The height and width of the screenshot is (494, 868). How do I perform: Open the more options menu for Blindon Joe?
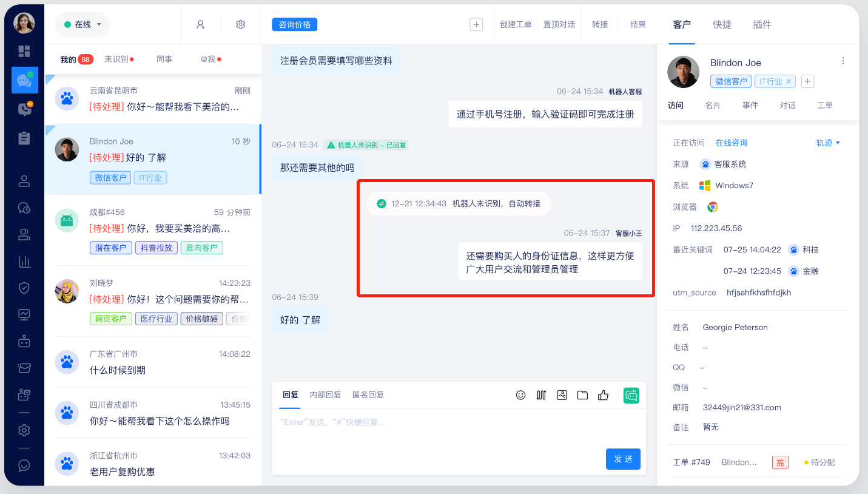click(x=843, y=61)
